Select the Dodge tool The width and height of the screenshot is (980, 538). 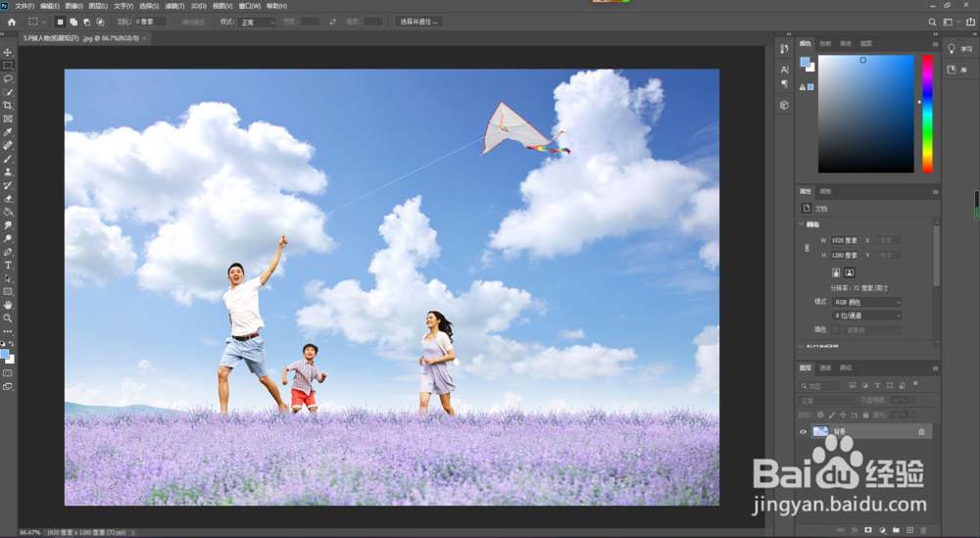click(8, 239)
